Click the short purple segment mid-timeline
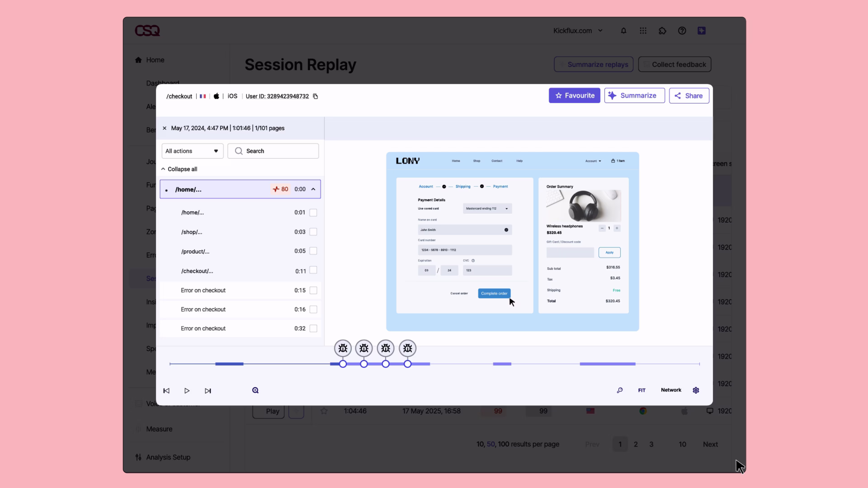Image resolution: width=868 pixels, height=488 pixels. click(502, 364)
